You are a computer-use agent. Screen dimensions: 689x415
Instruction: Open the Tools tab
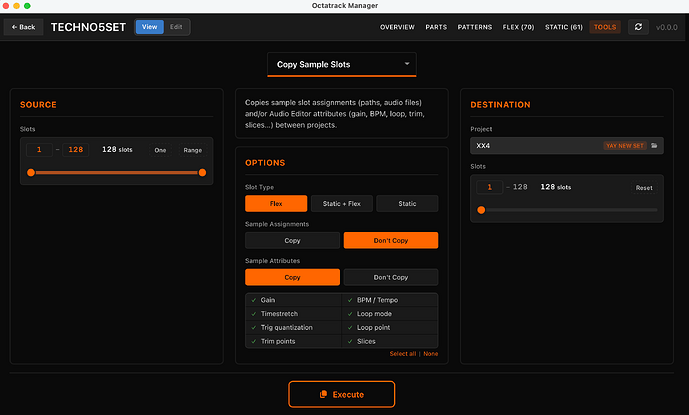pos(605,27)
